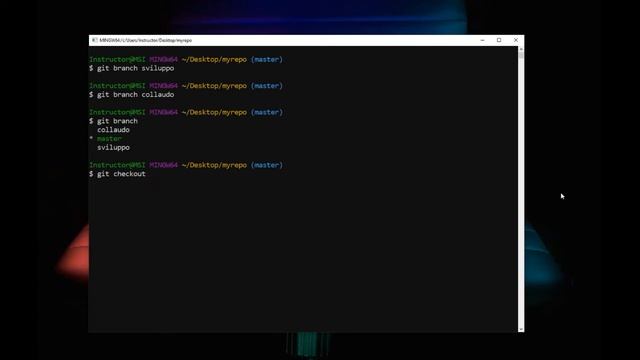Click the prompt line above 'git checkout'
This screenshot has width=640, height=360.
(x=186, y=165)
